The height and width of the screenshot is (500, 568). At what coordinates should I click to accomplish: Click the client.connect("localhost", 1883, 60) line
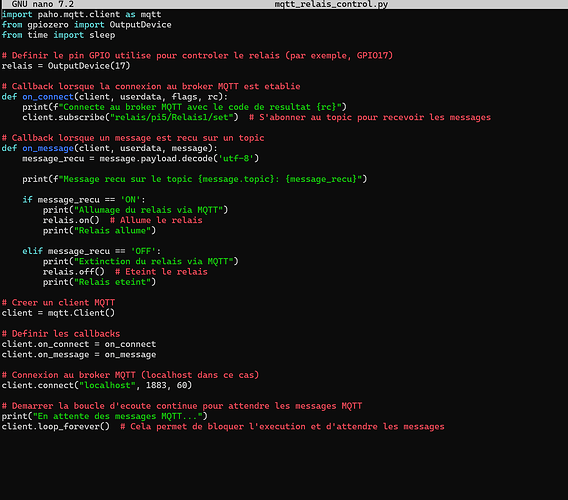pos(97,386)
